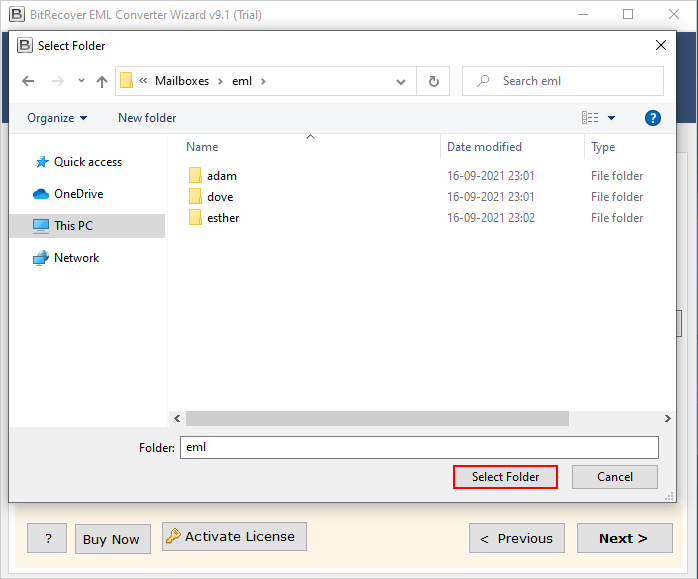The width and height of the screenshot is (698, 579).
Task: Open more view options dropdown arrow
Action: click(611, 118)
